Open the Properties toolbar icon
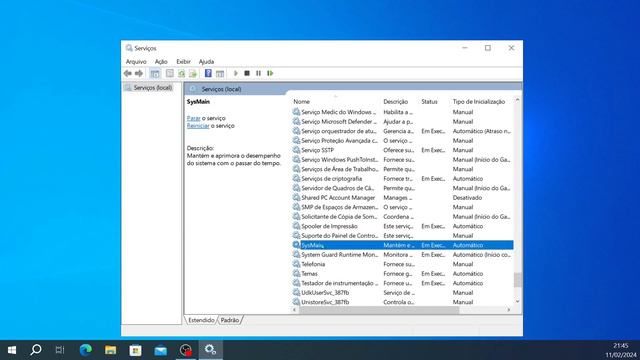Image resolution: width=640 pixels, height=360 pixels. tap(169, 73)
